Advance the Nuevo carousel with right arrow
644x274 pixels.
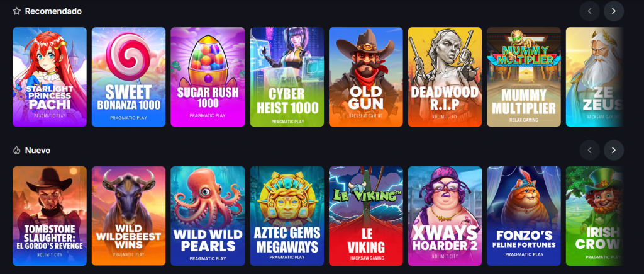pyautogui.click(x=614, y=150)
